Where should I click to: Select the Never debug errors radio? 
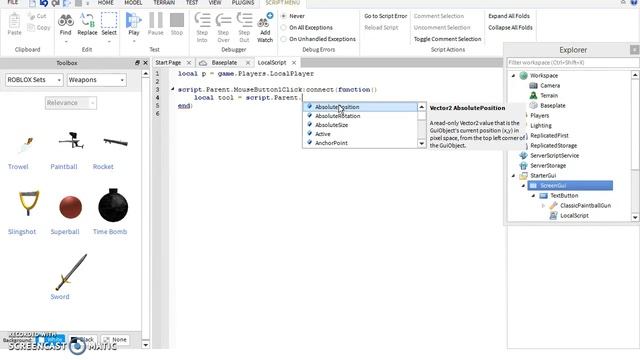[x=284, y=16]
